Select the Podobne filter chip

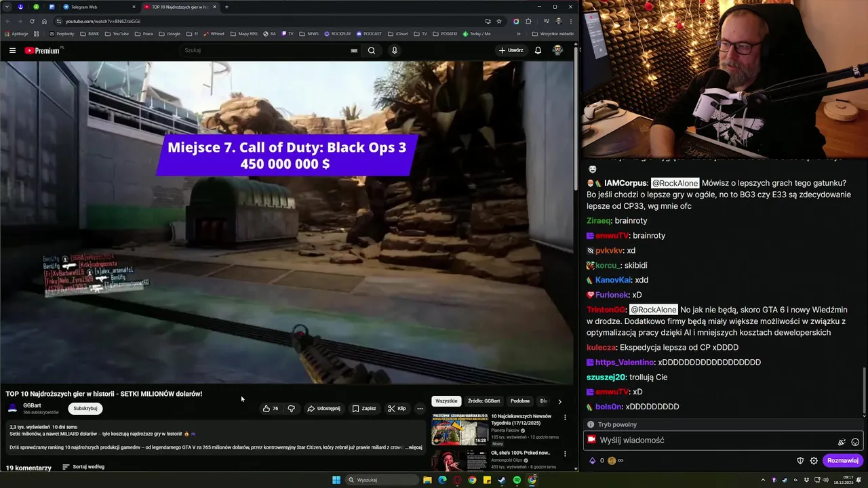(x=520, y=401)
